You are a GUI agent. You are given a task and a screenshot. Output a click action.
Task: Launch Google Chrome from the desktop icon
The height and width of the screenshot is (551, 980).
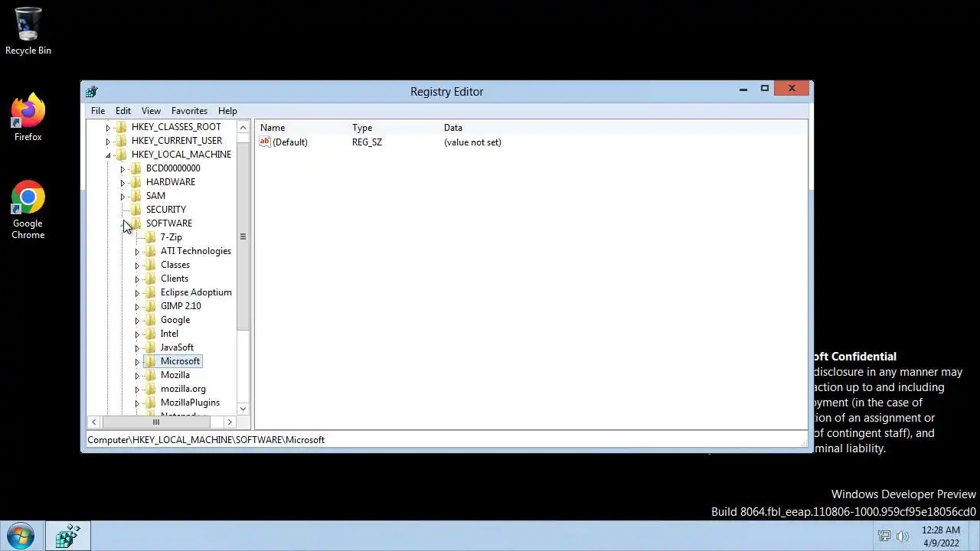tap(28, 210)
